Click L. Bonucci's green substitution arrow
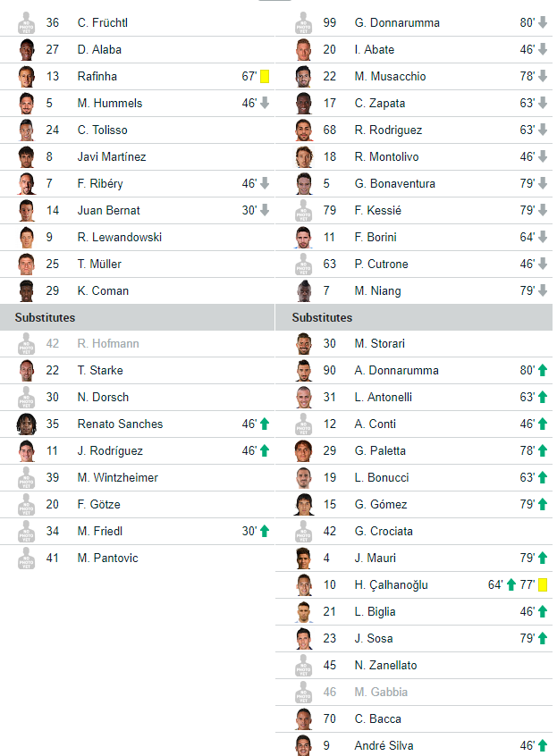557x756 pixels. (x=543, y=477)
